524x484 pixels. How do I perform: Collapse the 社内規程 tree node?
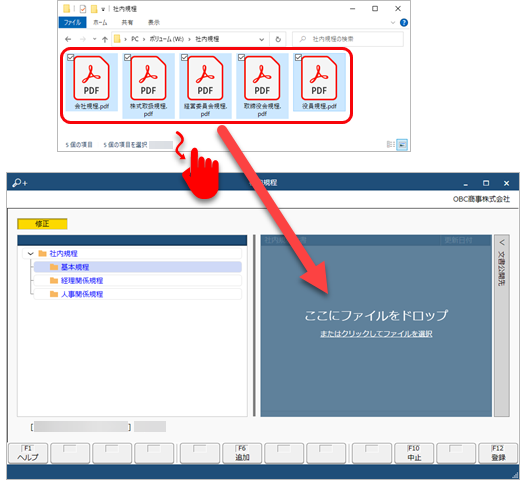30,254
